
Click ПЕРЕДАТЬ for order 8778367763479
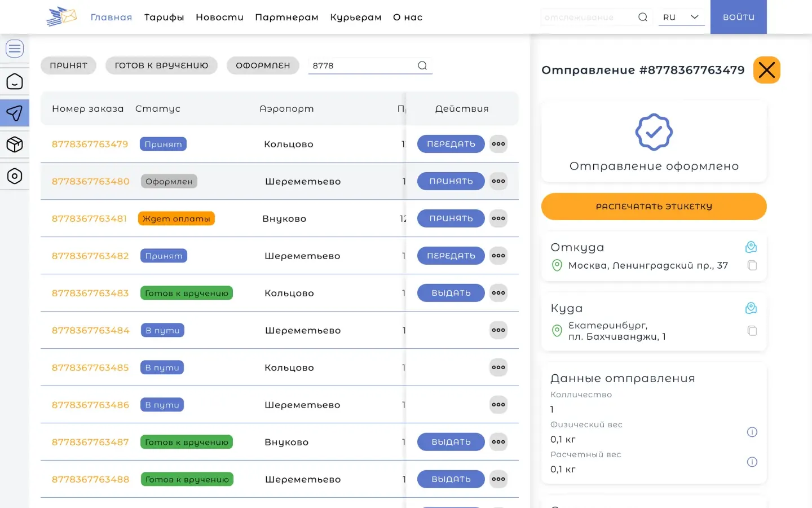point(451,144)
